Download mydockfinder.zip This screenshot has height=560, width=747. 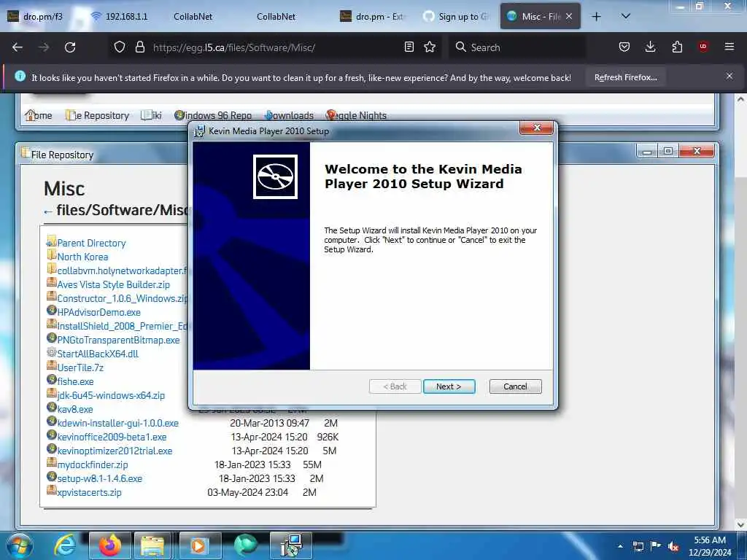coord(93,464)
